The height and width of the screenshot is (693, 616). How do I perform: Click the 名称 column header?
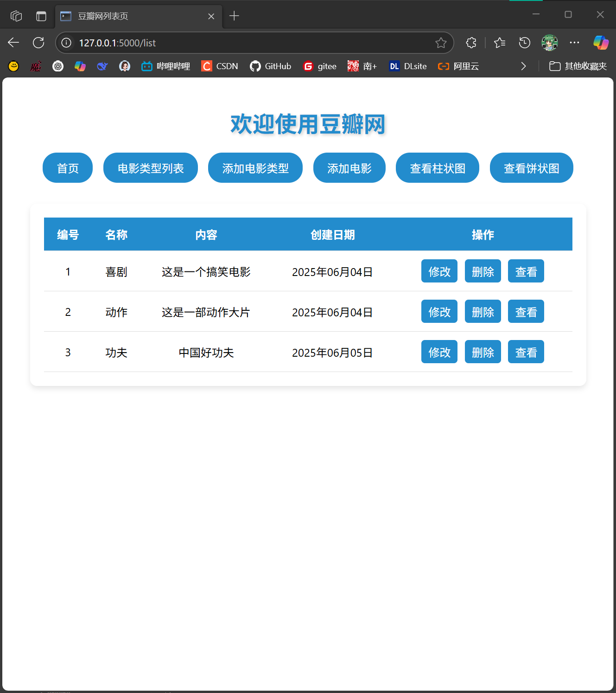click(116, 235)
